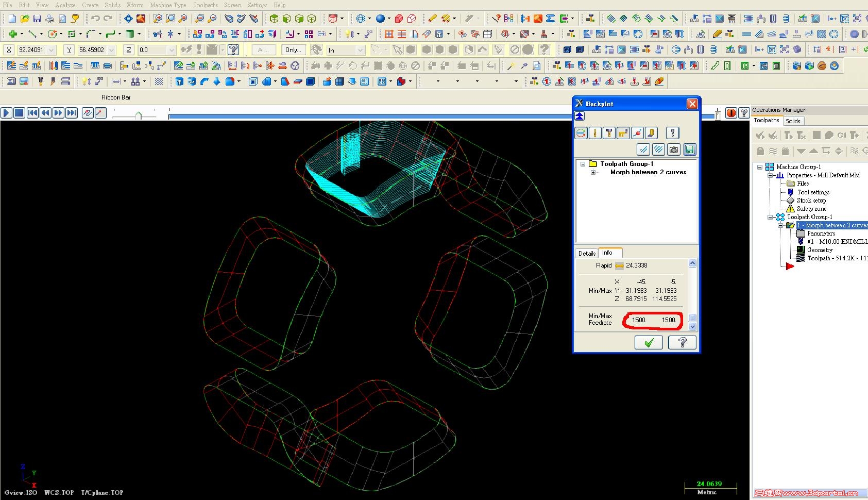Click the red insert arrow in the operations tree
Screen dimensions: 868x500
click(790, 266)
